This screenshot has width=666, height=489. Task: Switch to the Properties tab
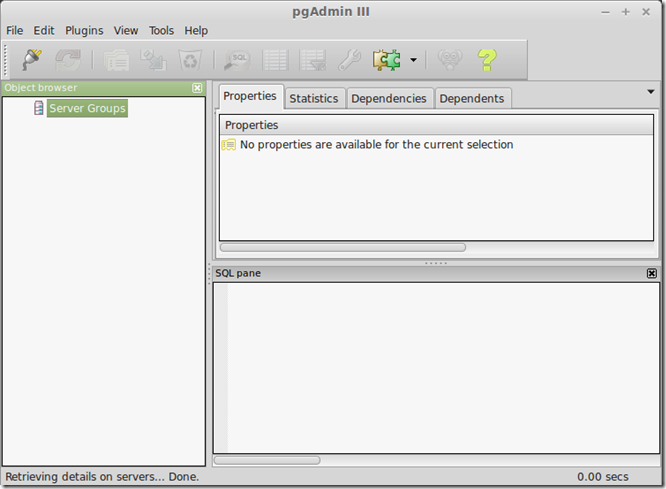250,96
